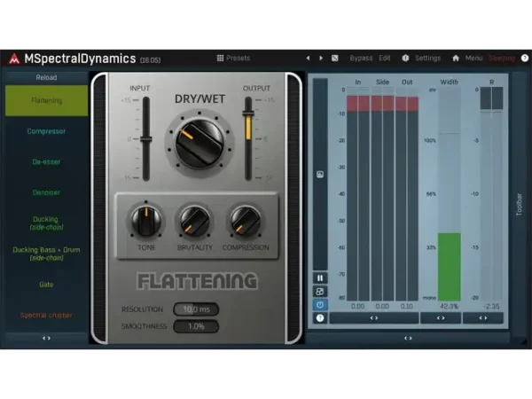Click the RESOLUTION 10.0 ms field
Image resolution: width=532 pixels, height=399 pixels.
click(x=196, y=309)
